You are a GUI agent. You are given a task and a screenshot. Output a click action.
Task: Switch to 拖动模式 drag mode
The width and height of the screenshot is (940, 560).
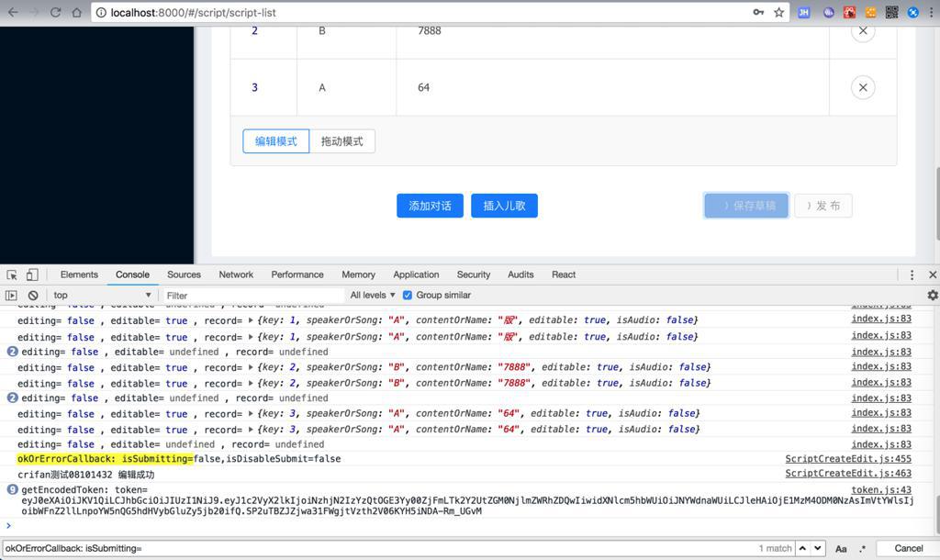[341, 141]
